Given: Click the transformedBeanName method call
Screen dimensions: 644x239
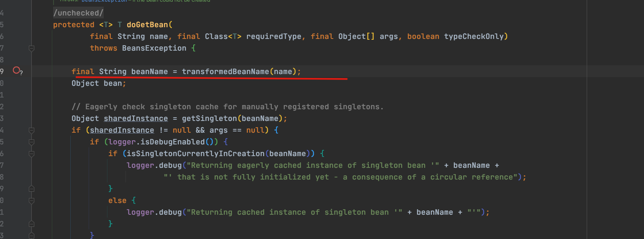Looking at the screenshot, I should (x=225, y=72).
